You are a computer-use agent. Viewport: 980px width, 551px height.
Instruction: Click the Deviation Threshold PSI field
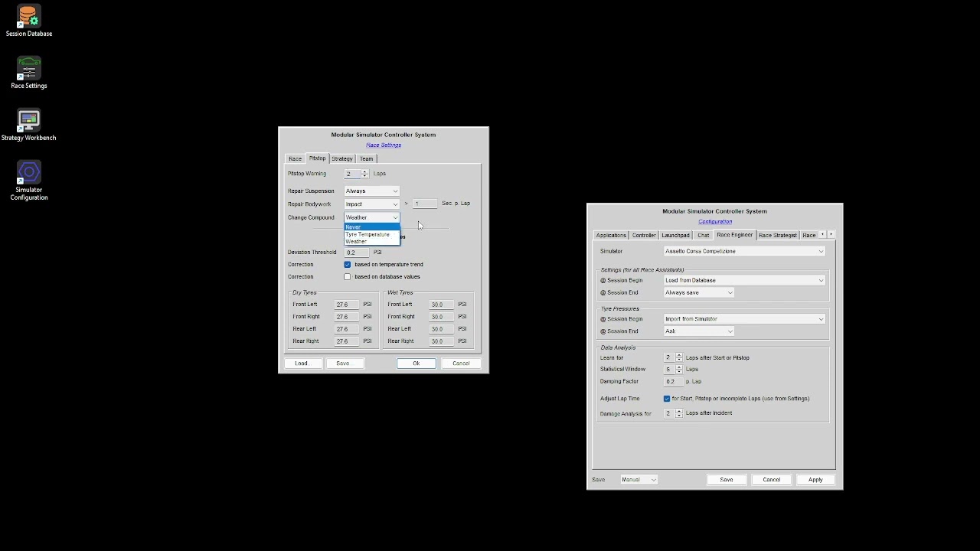click(x=357, y=252)
